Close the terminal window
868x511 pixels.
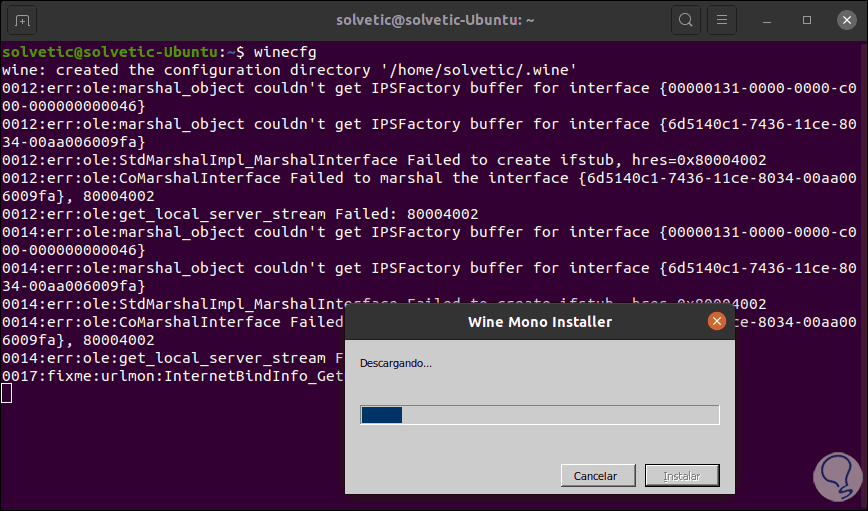pyautogui.click(x=842, y=20)
